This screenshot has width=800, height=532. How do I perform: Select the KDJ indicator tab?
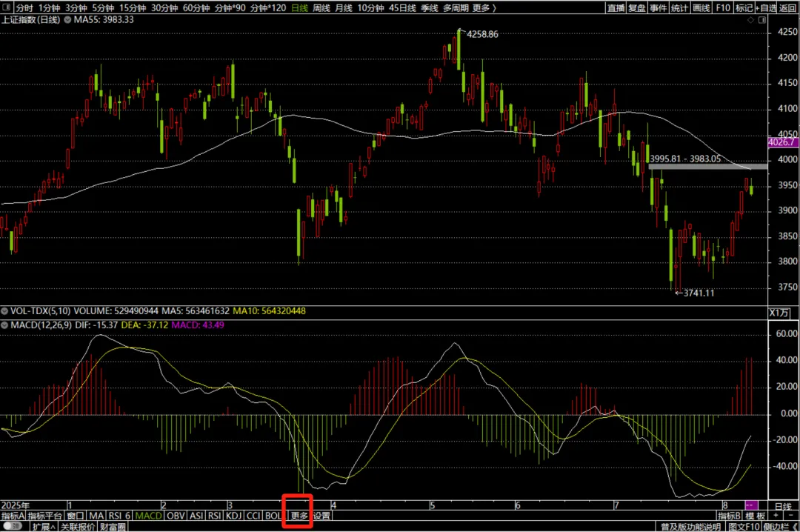pos(233,516)
